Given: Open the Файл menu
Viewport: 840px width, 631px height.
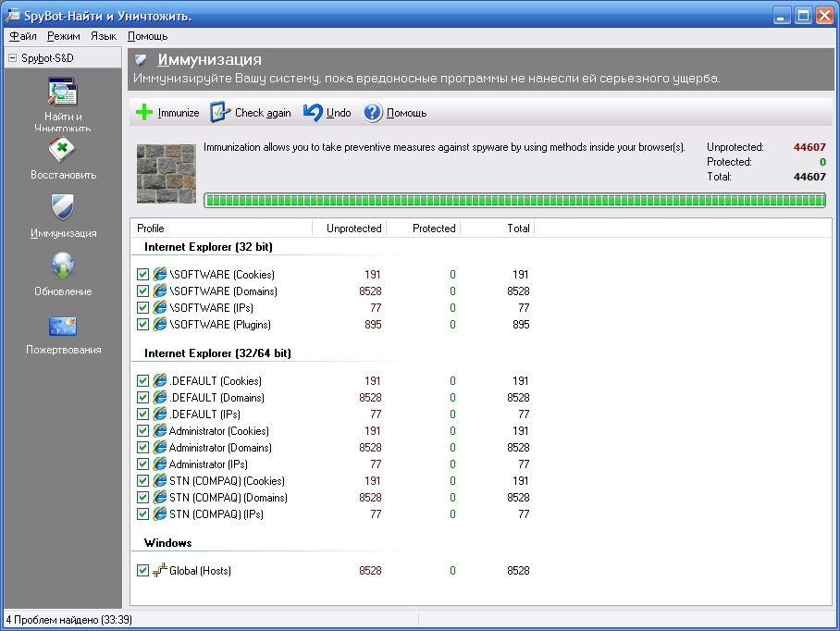Looking at the screenshot, I should (23, 36).
